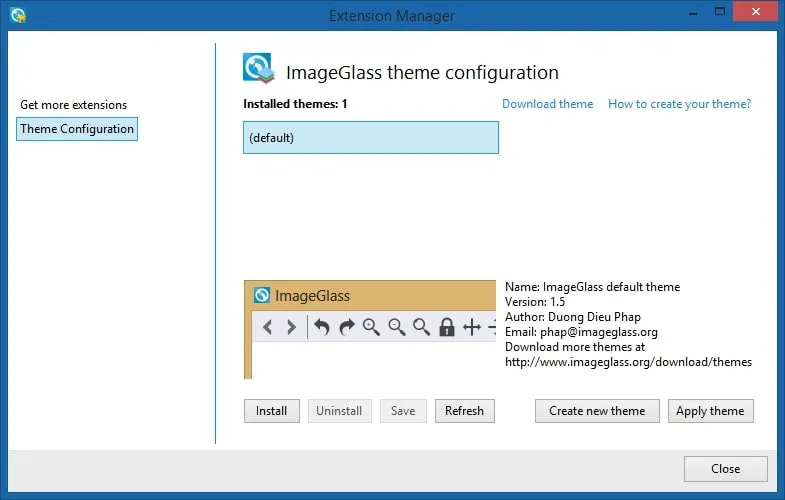Click the Author: Duong Dieu Phap text

[x=573, y=317]
